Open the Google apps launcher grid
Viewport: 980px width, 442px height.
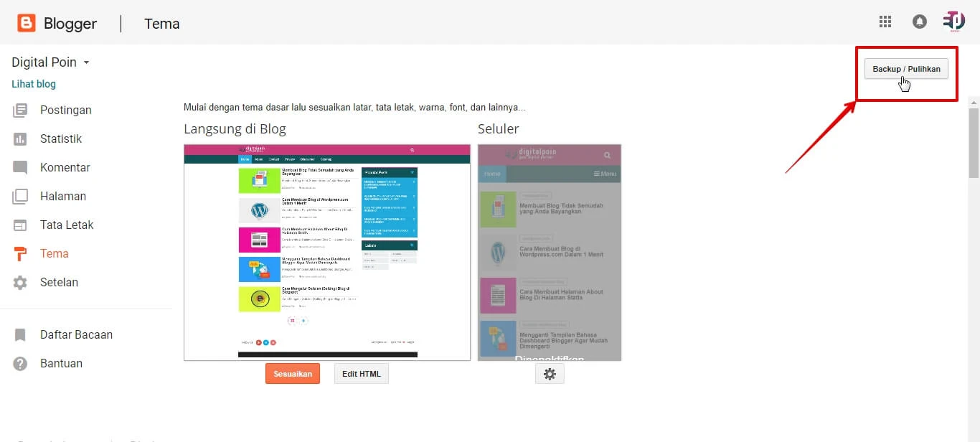click(885, 22)
